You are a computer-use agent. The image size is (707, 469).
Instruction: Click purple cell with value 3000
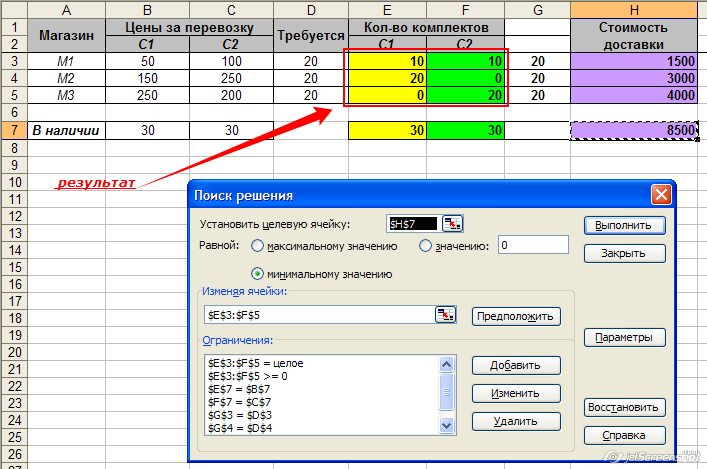[634, 78]
